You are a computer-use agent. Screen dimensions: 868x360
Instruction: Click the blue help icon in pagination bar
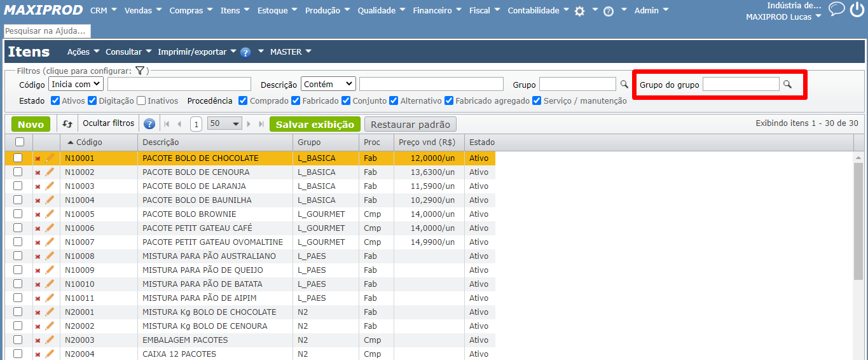coord(149,124)
